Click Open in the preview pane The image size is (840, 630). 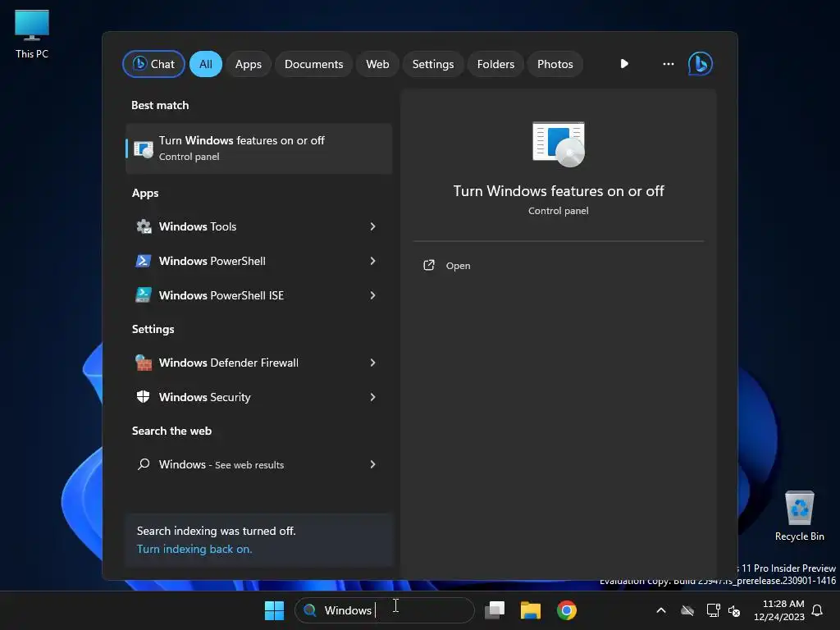[458, 266]
